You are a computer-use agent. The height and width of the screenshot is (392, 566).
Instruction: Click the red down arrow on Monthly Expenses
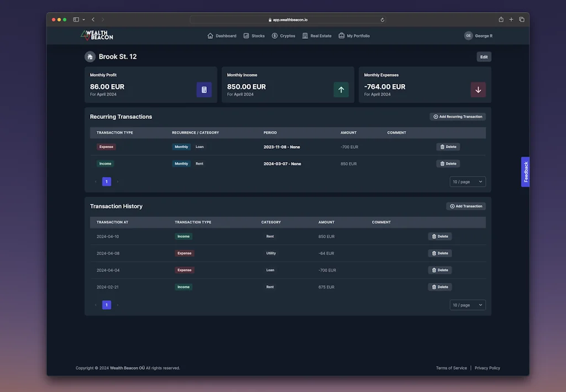click(x=478, y=89)
